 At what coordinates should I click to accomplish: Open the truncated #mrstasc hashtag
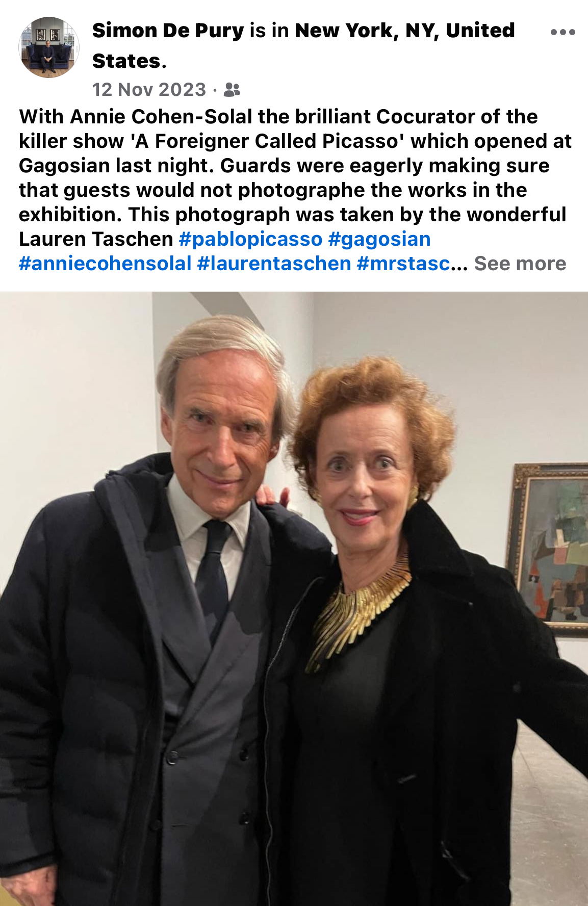point(404,263)
